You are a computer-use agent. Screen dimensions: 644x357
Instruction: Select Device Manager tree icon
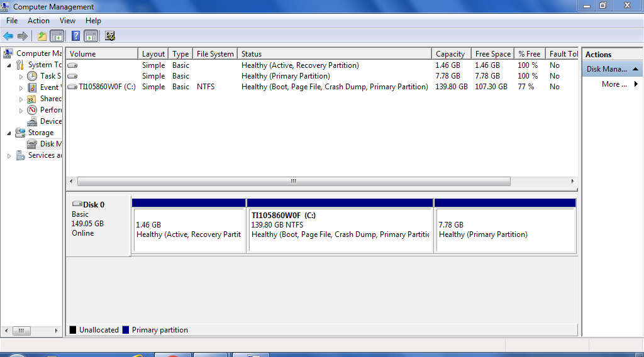coord(32,121)
